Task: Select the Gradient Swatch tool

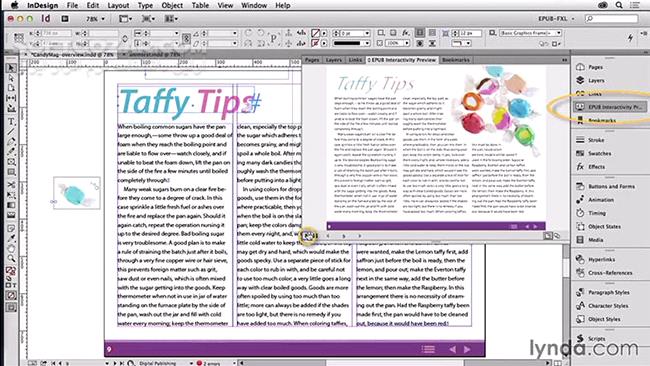Action: pyautogui.click(x=11, y=205)
